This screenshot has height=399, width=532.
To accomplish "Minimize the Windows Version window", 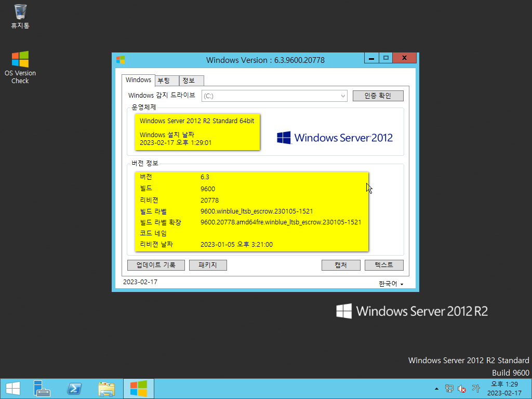I will pos(371,58).
